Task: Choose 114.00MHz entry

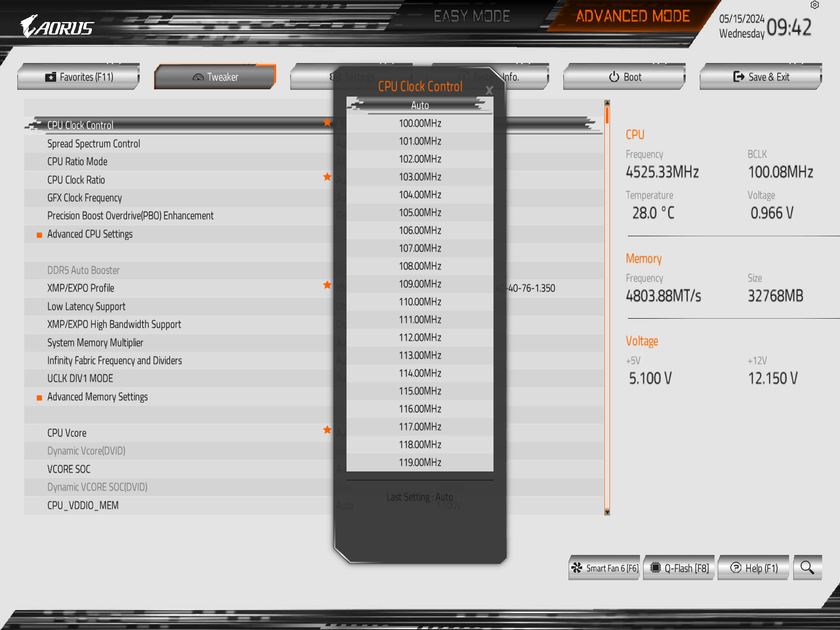Action: coord(420,373)
